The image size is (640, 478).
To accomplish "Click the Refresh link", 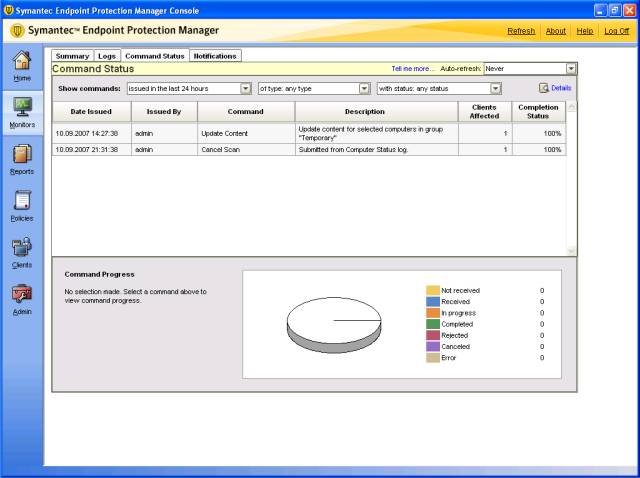I will [x=521, y=31].
